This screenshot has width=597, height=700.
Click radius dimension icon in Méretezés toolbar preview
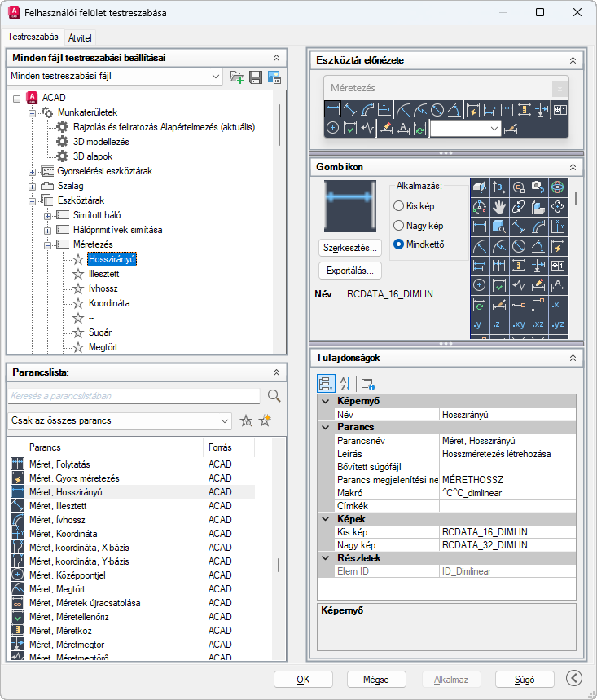(x=403, y=109)
